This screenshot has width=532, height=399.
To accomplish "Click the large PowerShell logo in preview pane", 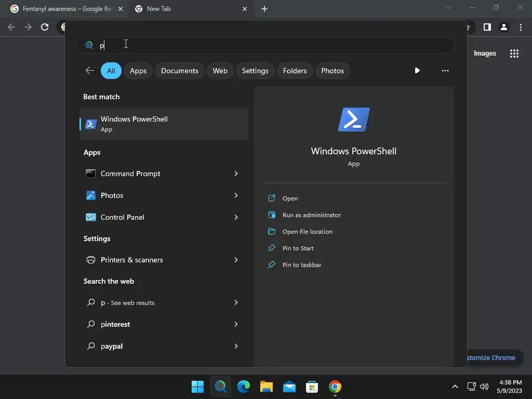I will (x=353, y=119).
